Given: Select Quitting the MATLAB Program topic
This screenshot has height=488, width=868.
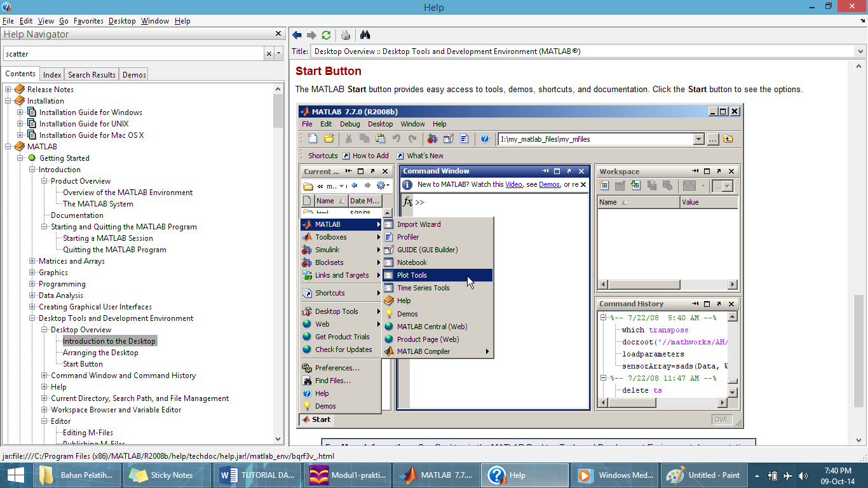Looking at the screenshot, I should tap(114, 250).
